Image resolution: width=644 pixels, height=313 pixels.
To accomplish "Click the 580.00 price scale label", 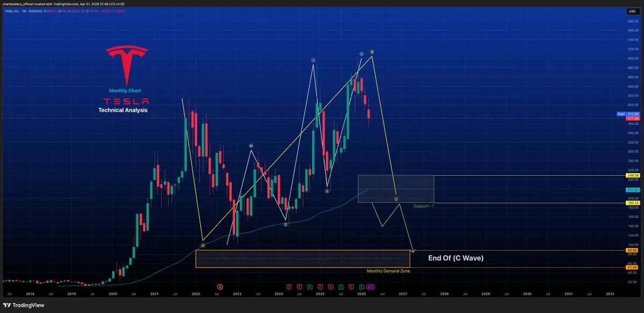I will coord(633,21).
